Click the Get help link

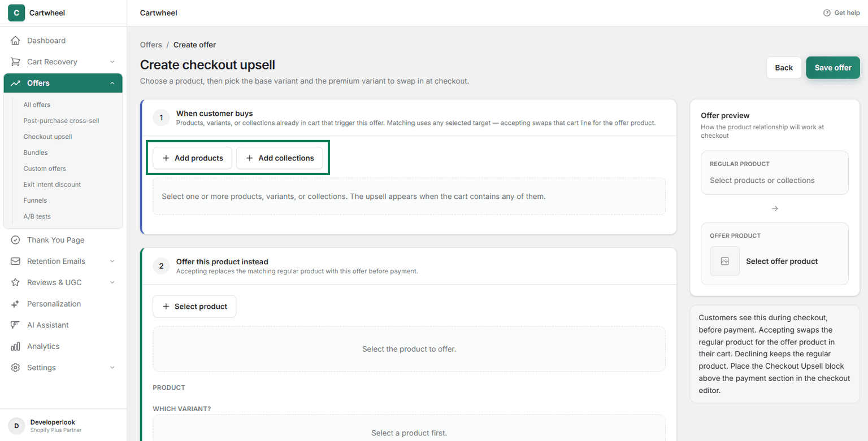841,13
